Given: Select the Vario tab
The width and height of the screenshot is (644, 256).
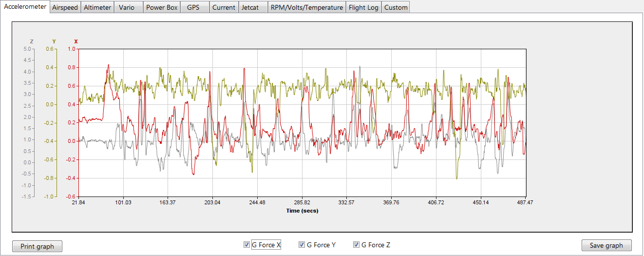Looking at the screenshot, I should point(127,7).
